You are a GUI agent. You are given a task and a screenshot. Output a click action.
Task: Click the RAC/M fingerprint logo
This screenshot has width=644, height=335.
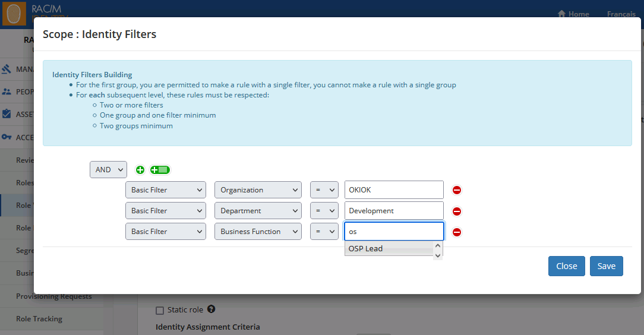[14, 13]
